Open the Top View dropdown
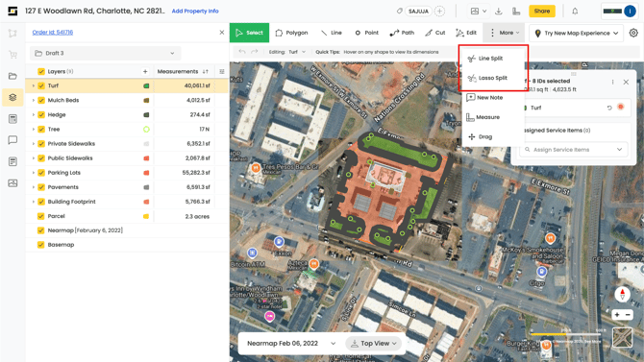Image resolution: width=644 pixels, height=362 pixels. [374, 343]
